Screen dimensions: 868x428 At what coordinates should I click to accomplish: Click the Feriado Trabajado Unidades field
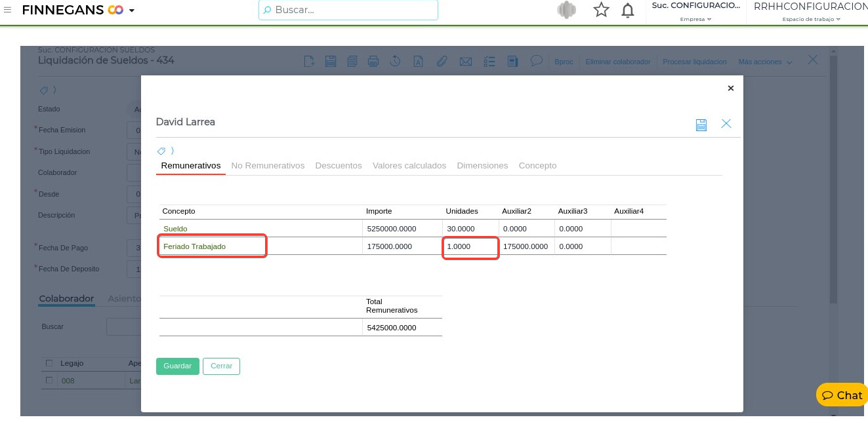(470, 247)
